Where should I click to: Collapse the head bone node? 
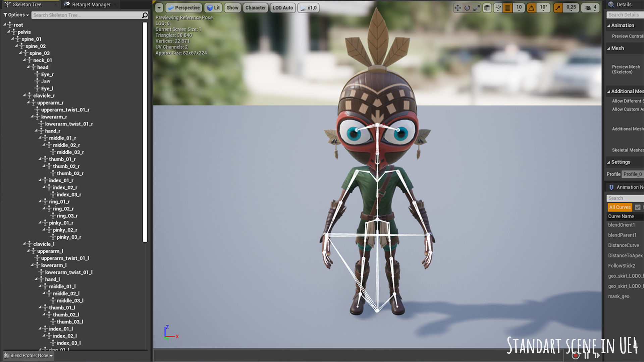(28, 67)
